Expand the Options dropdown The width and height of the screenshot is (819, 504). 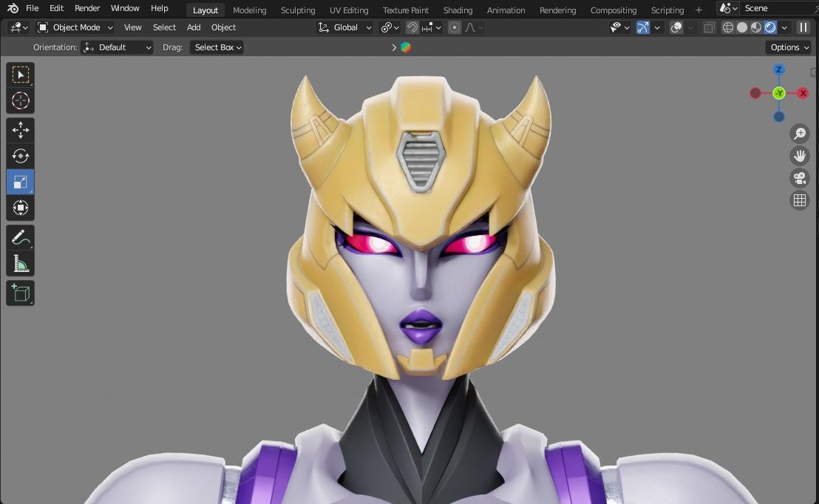(x=789, y=47)
